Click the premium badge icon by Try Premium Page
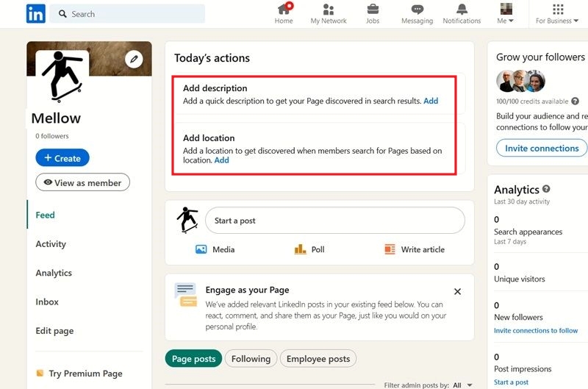588x389 pixels. coord(40,373)
